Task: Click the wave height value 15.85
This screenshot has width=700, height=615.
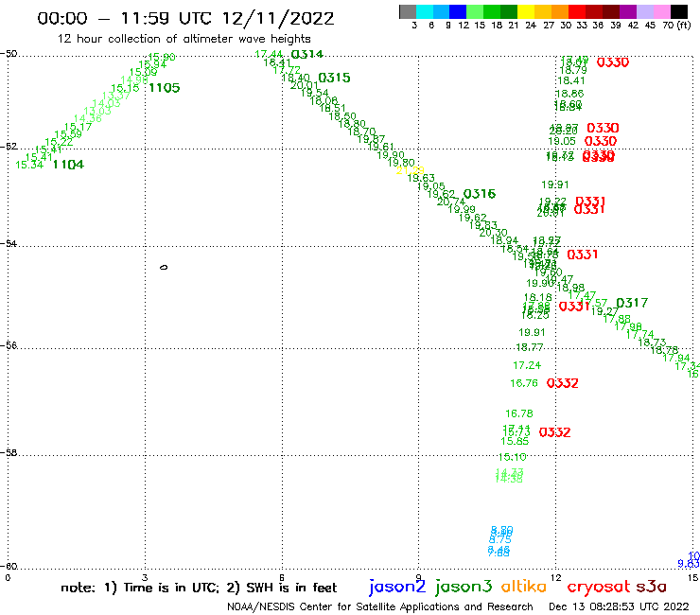Action: click(515, 441)
